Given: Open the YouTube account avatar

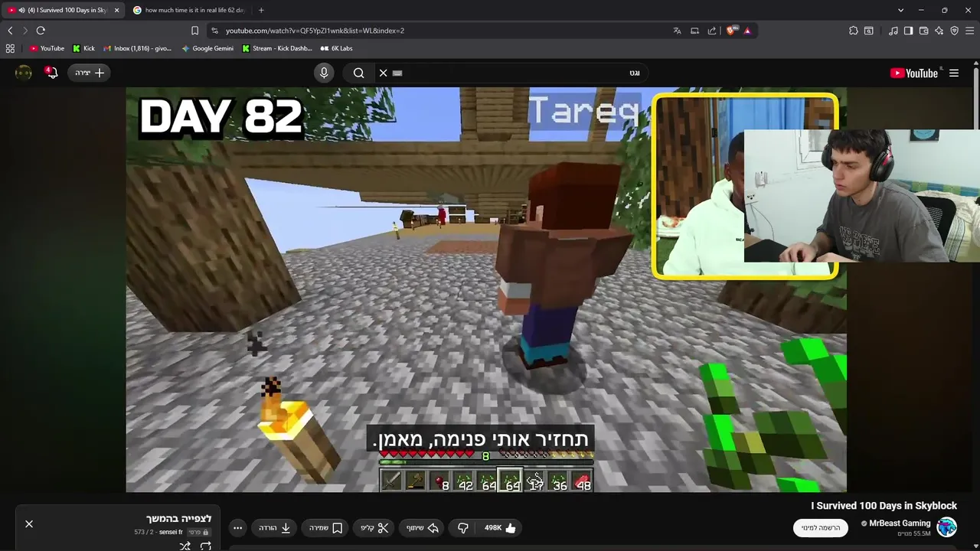Looking at the screenshot, I should tap(24, 73).
